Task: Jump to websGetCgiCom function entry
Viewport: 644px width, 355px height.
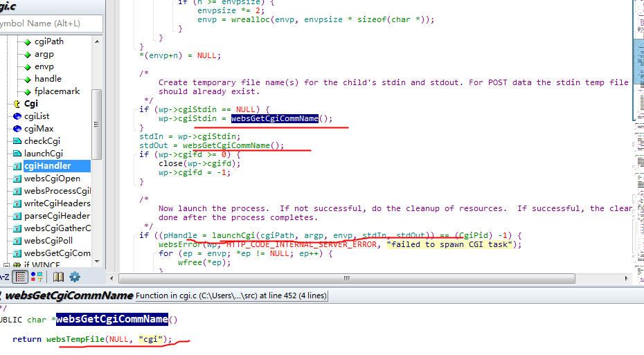Action: (57, 253)
